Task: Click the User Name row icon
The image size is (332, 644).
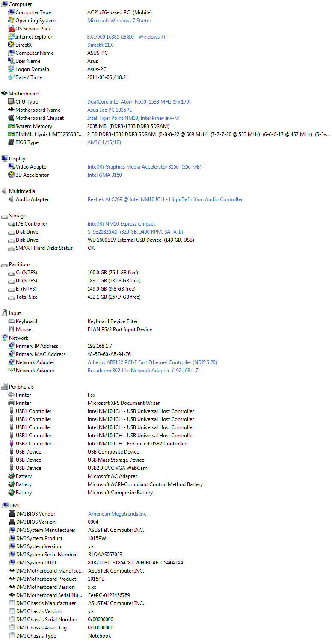Action: coord(11,61)
